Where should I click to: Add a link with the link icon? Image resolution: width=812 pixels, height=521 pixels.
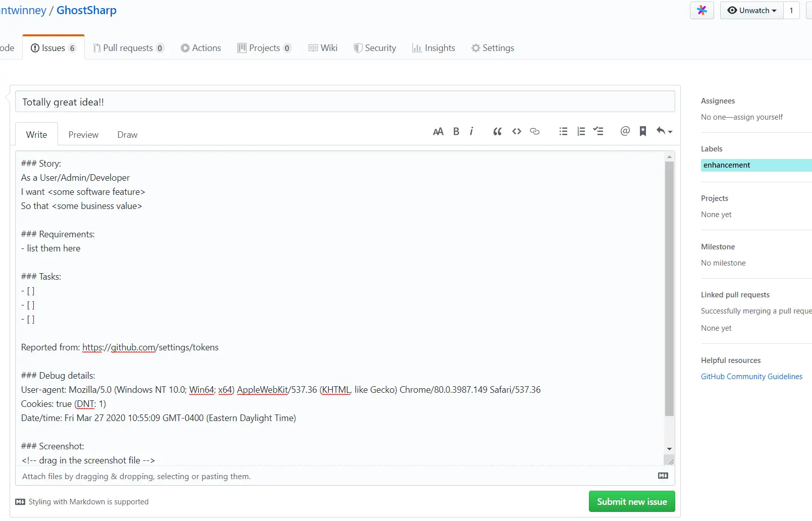tap(535, 131)
